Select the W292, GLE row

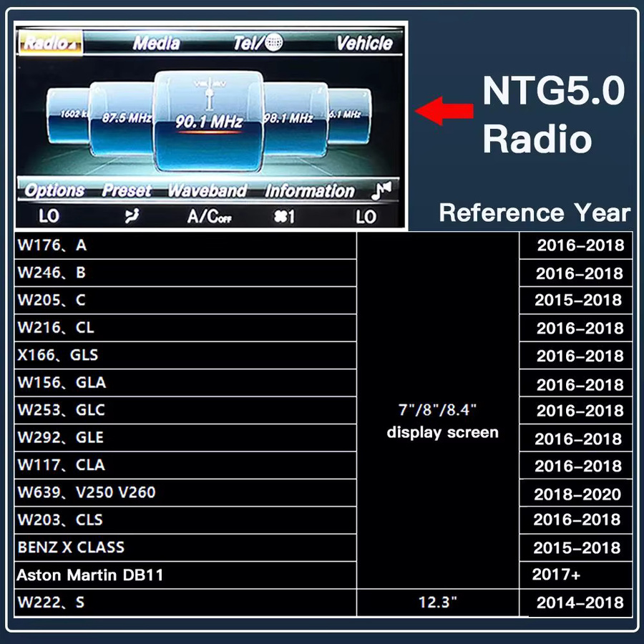[x=185, y=438]
